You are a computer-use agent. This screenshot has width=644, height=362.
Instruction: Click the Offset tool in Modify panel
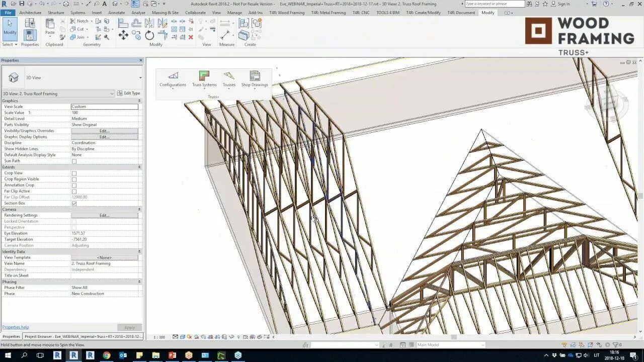136,23
